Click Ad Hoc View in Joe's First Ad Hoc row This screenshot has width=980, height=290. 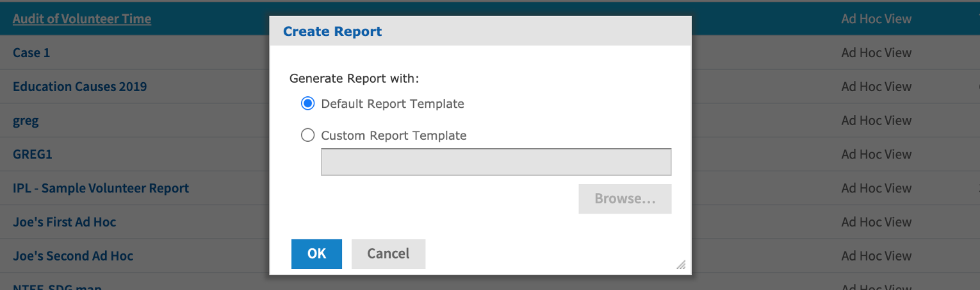876,223
